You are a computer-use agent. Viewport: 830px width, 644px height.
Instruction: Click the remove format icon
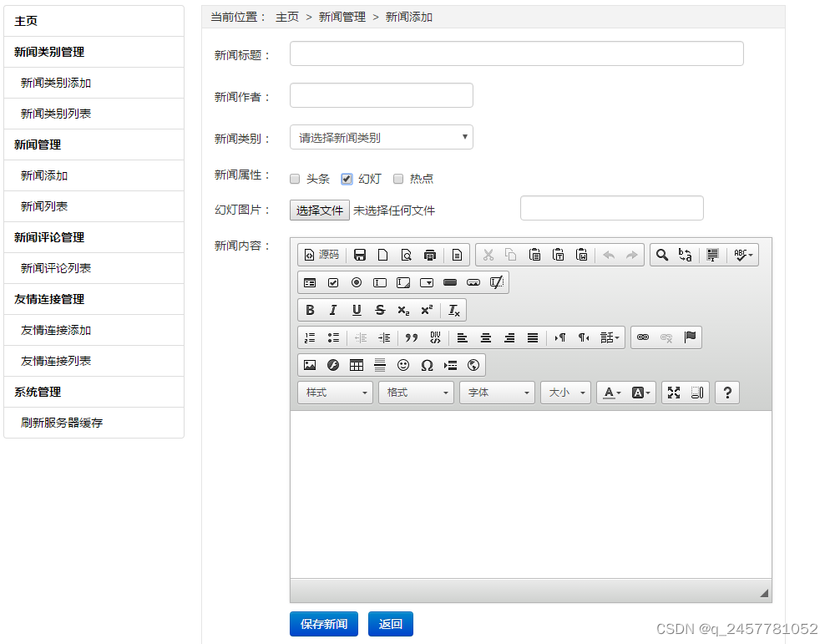[453, 310]
